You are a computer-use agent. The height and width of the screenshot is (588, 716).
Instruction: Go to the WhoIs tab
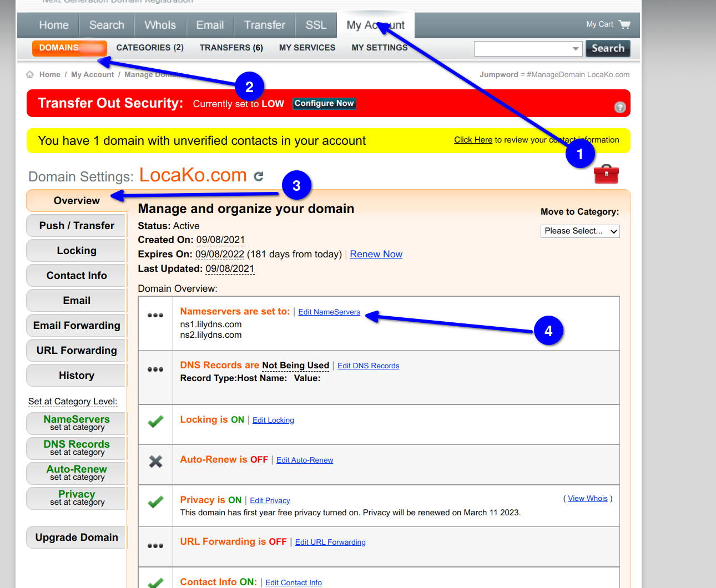pos(160,25)
